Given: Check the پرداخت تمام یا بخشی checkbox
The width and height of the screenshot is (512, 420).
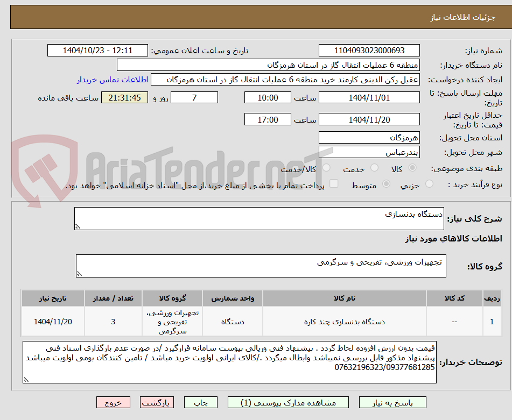Looking at the screenshot, I should click(334, 184).
